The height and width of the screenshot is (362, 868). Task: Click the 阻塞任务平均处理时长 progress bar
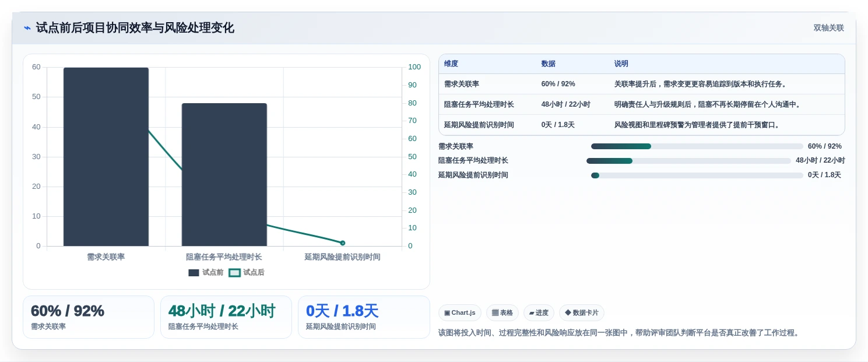click(x=688, y=161)
